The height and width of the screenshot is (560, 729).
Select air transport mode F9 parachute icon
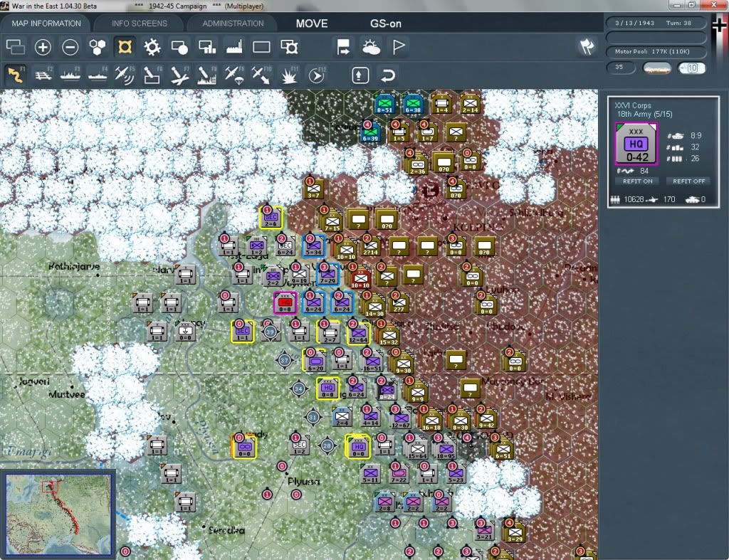point(234,75)
